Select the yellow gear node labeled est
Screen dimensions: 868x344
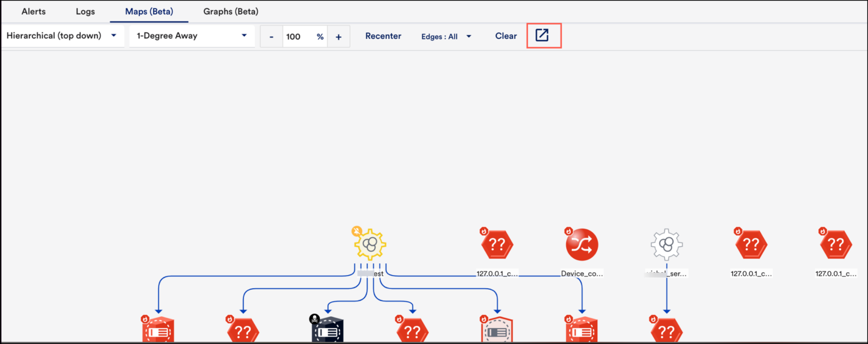(x=370, y=245)
